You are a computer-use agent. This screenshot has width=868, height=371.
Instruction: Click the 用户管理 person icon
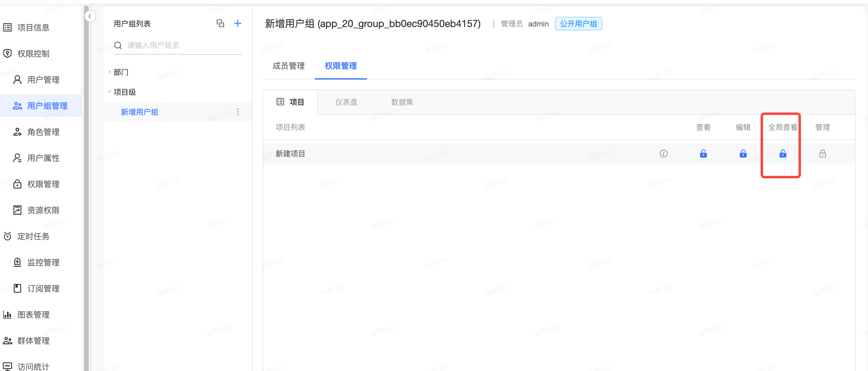pos(17,80)
